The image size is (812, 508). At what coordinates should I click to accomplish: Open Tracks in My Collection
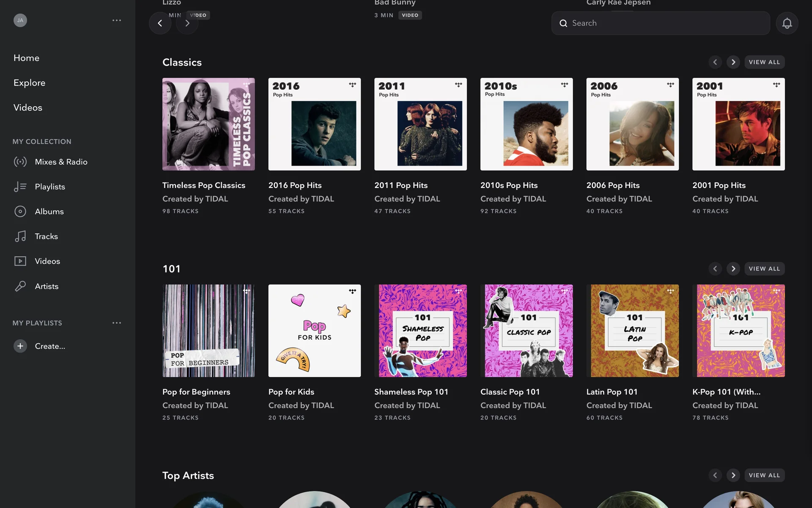tap(46, 236)
